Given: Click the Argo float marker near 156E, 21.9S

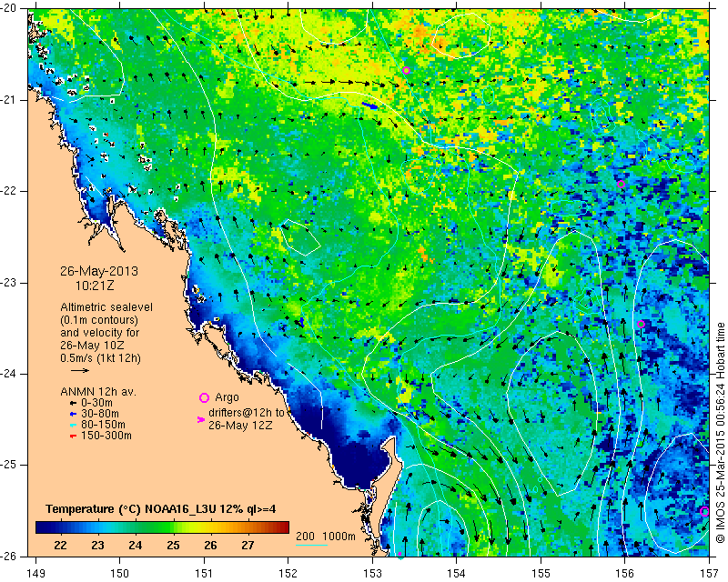Looking at the screenshot, I should (621, 184).
